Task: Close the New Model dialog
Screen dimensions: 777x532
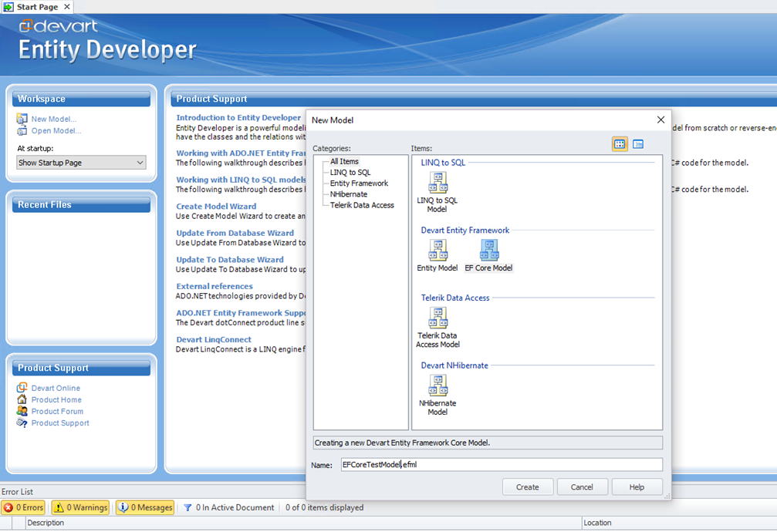Action: (660, 120)
